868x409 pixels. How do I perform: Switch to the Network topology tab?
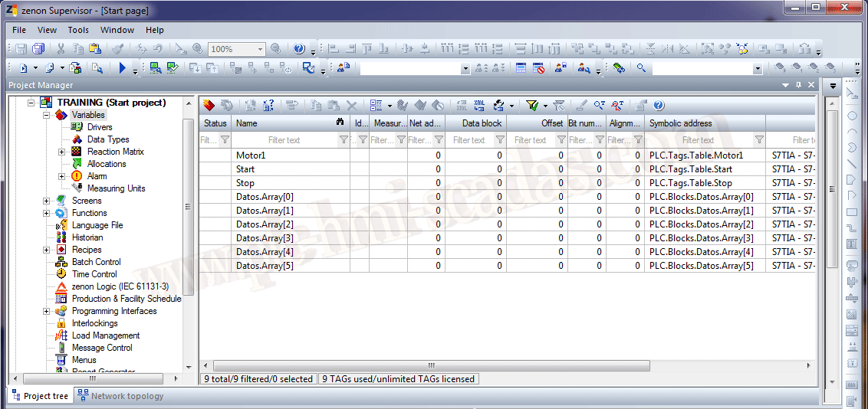tap(120, 396)
